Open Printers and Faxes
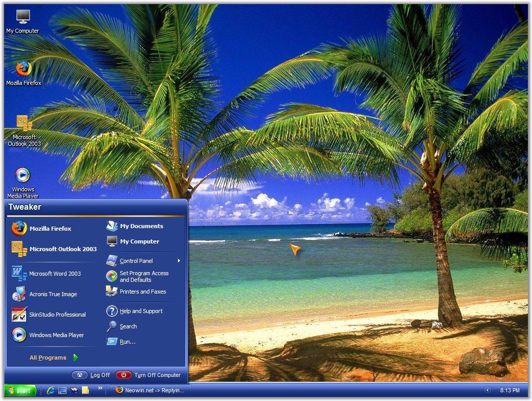This screenshot has width=532, height=401. coord(144,292)
